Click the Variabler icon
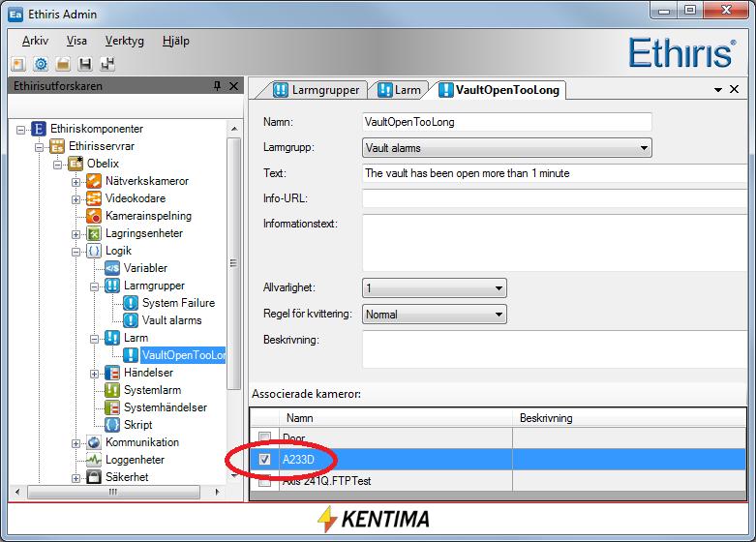The image size is (756, 542). (112, 268)
